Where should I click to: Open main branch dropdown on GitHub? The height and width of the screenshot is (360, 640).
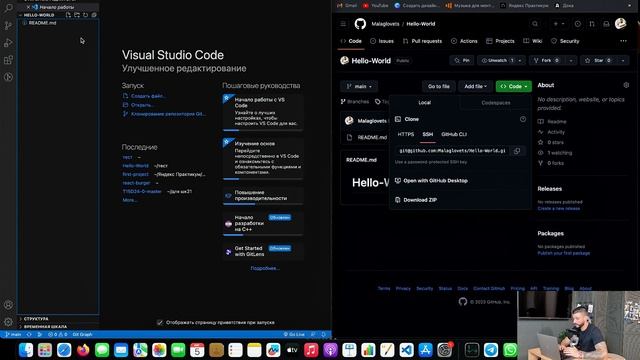359,87
